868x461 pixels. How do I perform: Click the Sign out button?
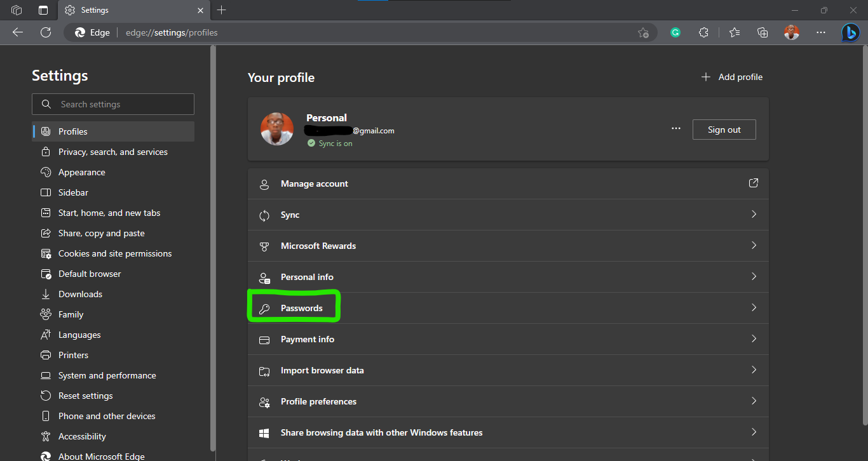724,129
